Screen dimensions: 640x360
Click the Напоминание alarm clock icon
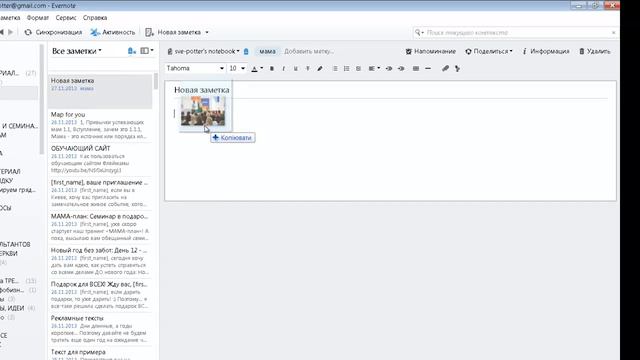click(x=409, y=51)
